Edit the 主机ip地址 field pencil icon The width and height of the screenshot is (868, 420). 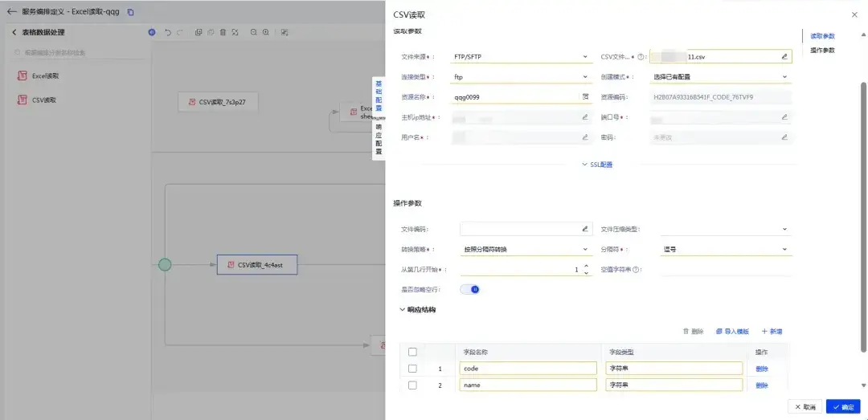[x=585, y=116]
